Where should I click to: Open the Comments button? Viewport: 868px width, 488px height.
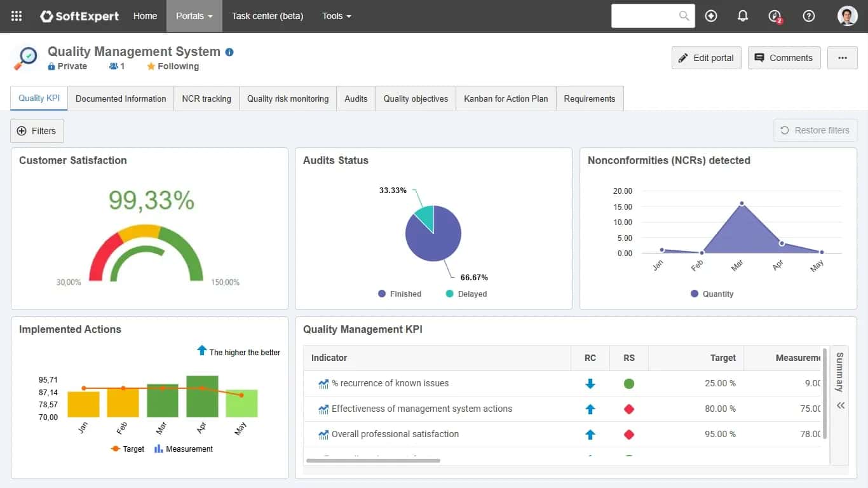(784, 58)
